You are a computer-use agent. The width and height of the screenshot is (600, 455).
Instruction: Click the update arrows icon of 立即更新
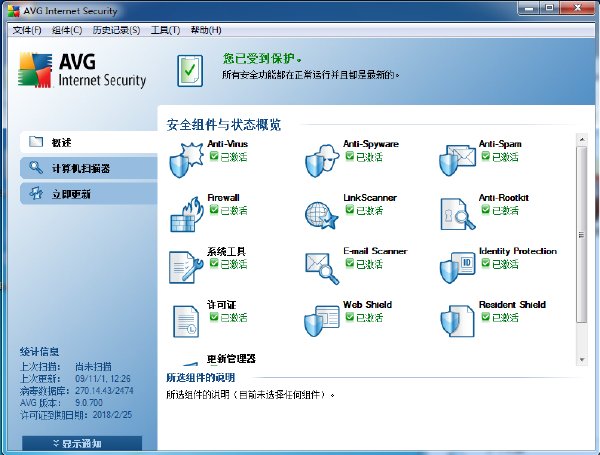coord(36,193)
